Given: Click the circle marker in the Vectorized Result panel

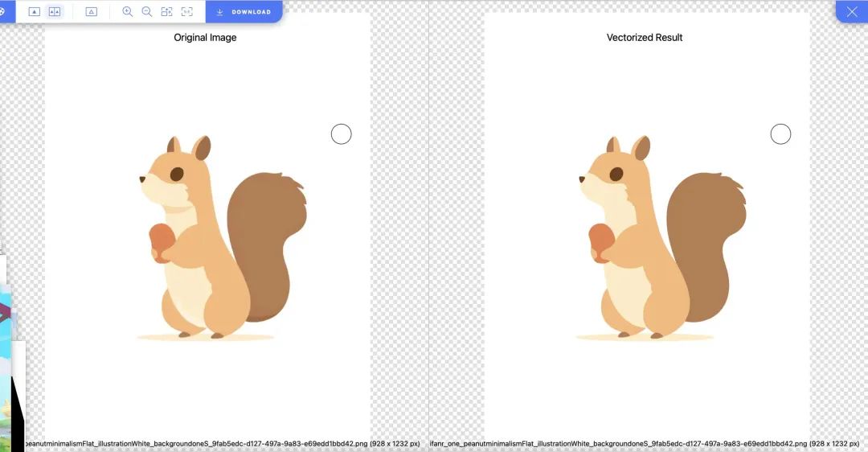Looking at the screenshot, I should (780, 134).
